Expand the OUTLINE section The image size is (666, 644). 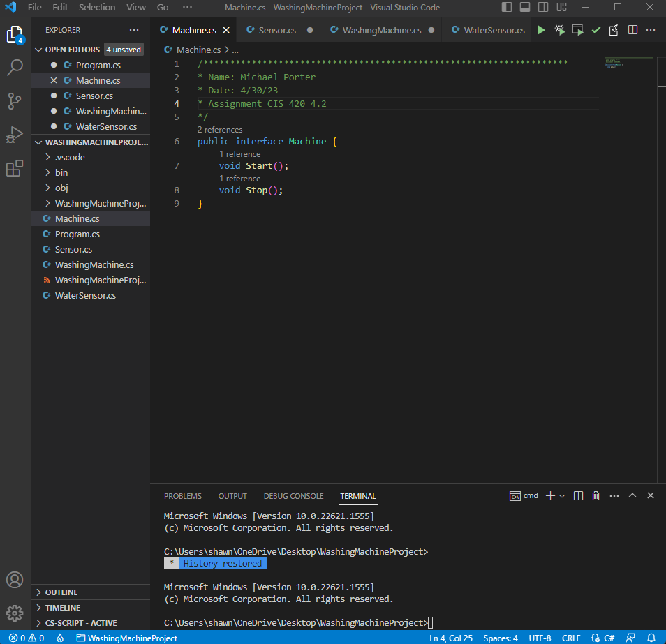pos(61,592)
